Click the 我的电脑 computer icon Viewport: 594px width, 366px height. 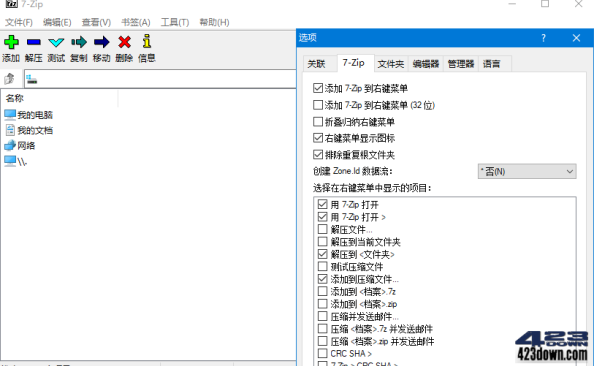tap(10, 114)
